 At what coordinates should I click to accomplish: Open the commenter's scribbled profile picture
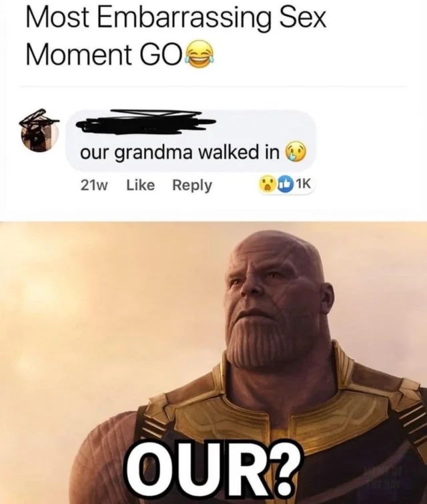click(x=39, y=133)
